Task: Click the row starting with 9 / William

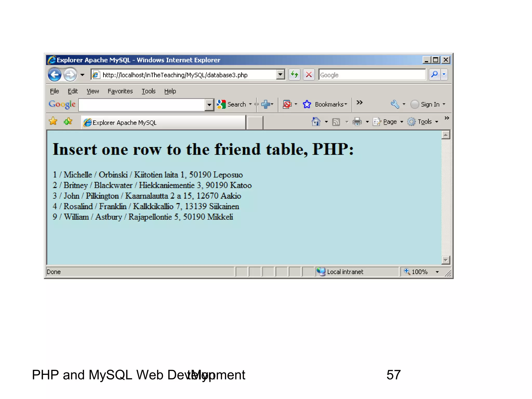Action: click(x=143, y=217)
